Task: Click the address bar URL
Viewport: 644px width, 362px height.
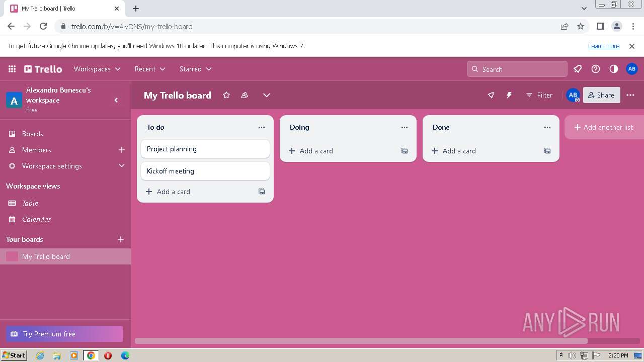Action: coord(132,26)
